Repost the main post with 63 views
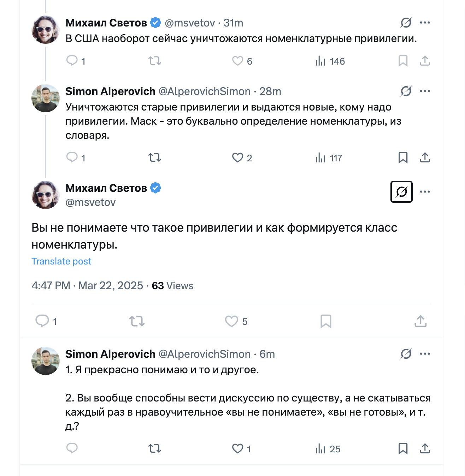 (137, 321)
